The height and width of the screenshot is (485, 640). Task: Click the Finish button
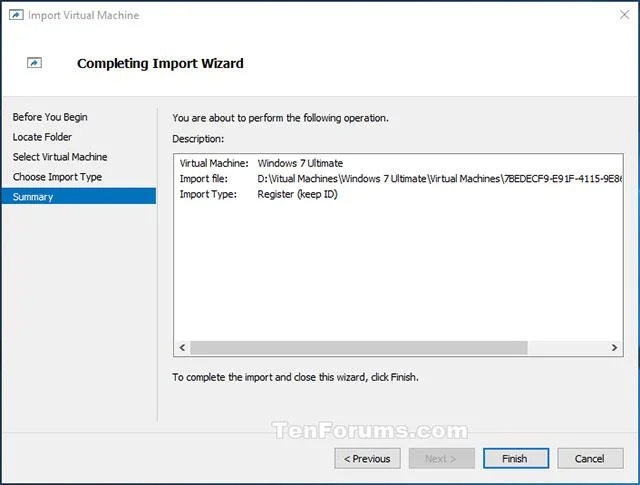516,458
